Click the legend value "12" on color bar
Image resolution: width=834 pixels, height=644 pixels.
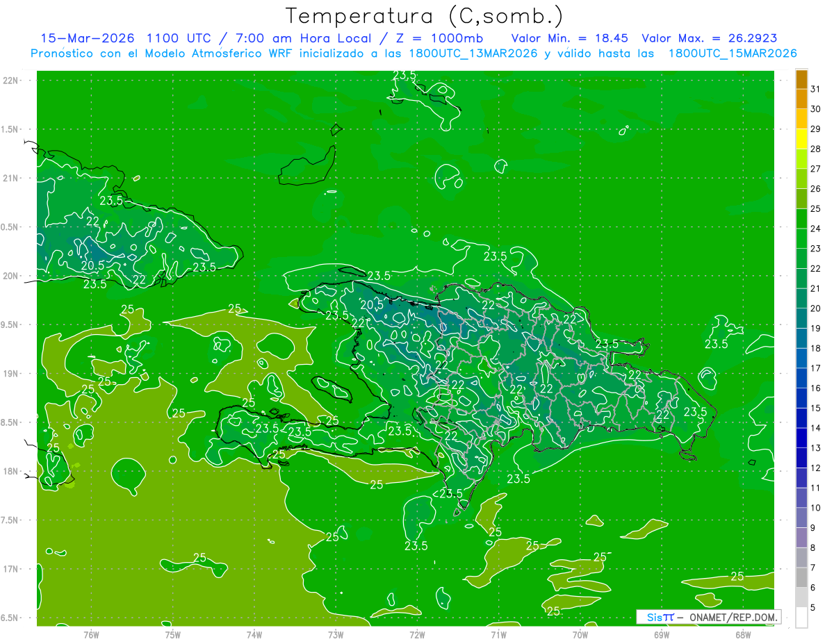coord(815,468)
